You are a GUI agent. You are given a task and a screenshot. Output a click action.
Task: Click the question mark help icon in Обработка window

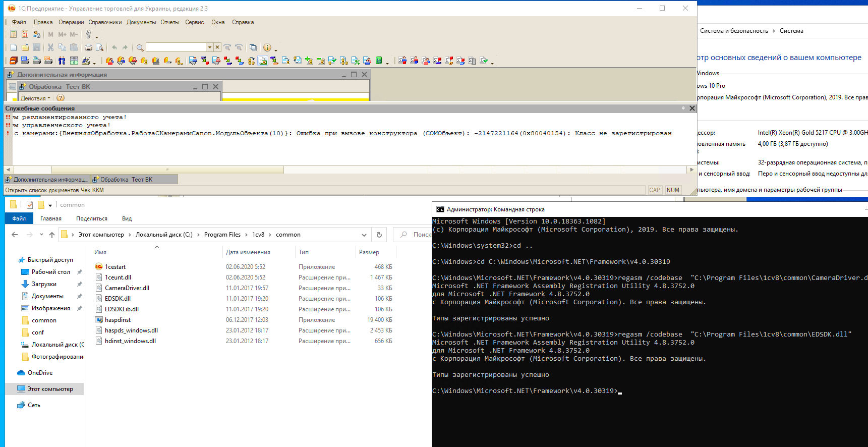(x=61, y=98)
